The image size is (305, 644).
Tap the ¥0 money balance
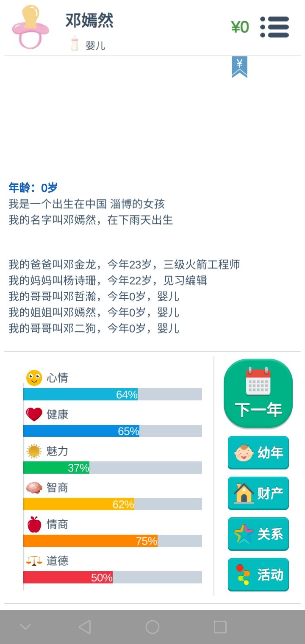point(240,27)
